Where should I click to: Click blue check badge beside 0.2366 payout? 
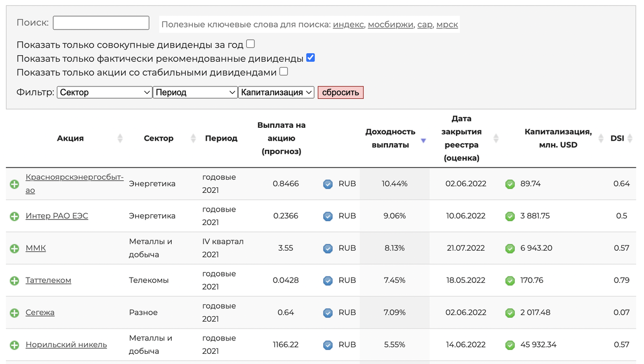click(x=328, y=216)
